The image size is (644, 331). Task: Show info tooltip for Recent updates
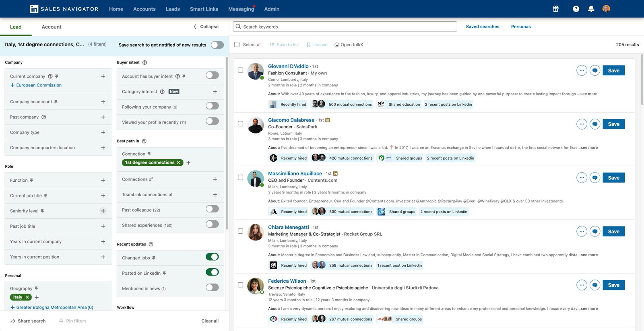click(x=151, y=244)
